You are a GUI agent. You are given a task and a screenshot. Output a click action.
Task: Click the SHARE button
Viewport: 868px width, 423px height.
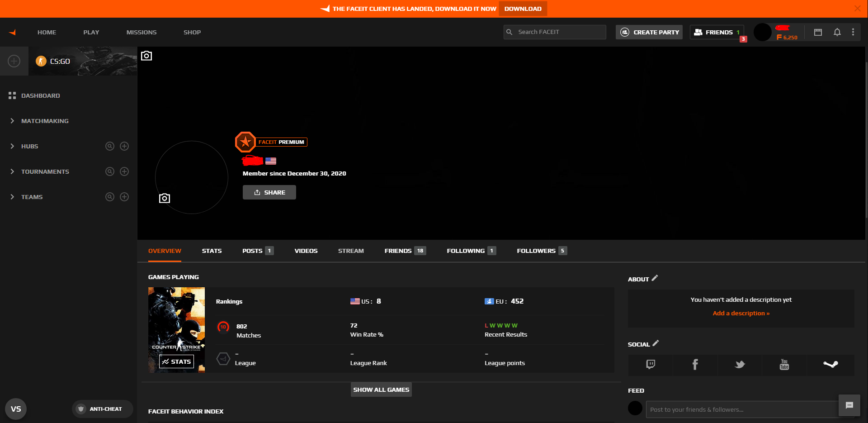(x=269, y=192)
